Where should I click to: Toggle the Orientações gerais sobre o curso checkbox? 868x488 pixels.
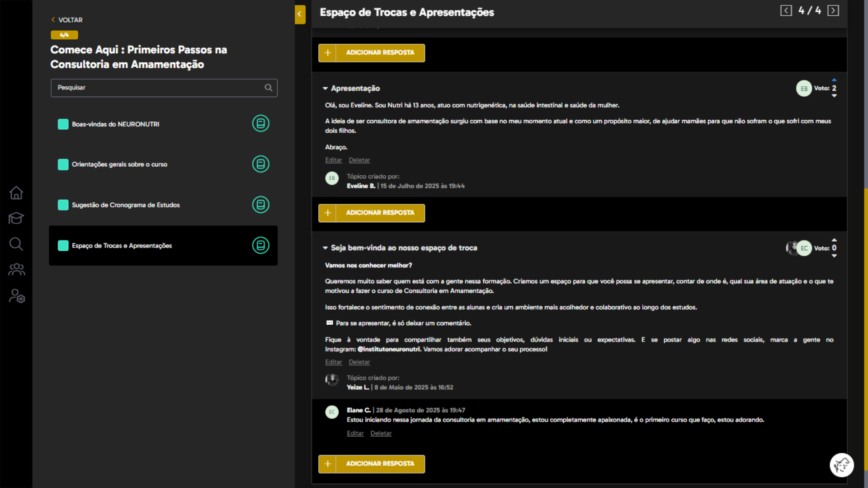(63, 164)
